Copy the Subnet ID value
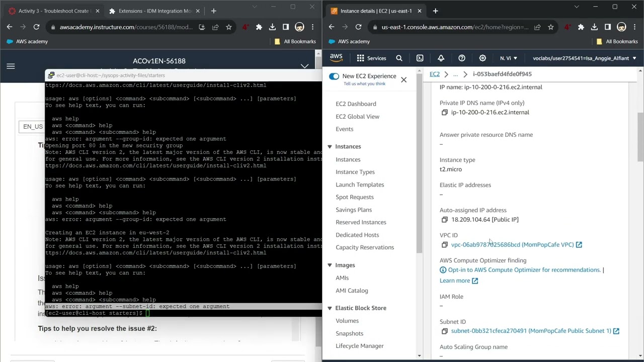Image resolution: width=644 pixels, height=362 pixels. [x=444, y=331]
